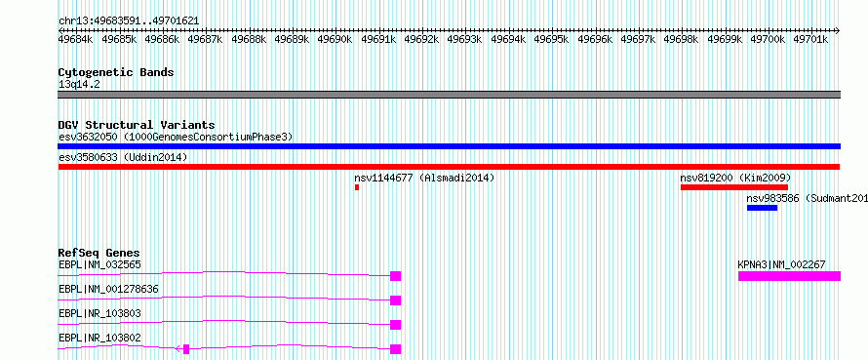Click the EBPL|NM_001278636 magenta exon block
Screen dimensions: 868x360
395,300
